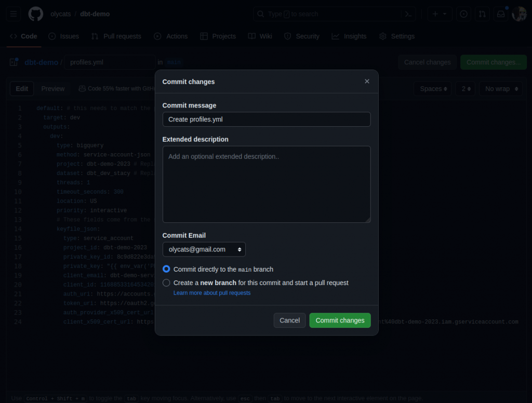
Task: Open the hamburger navigation menu
Action: click(14, 14)
